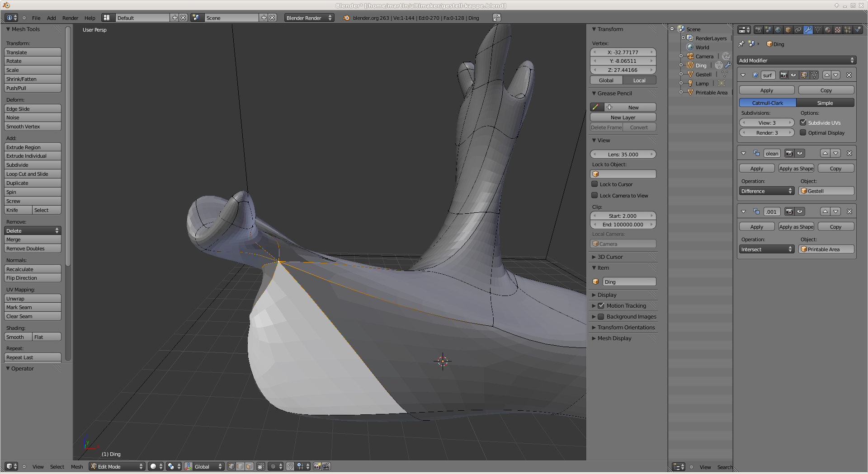Open the Edit Mode selector dropdown

(117, 466)
